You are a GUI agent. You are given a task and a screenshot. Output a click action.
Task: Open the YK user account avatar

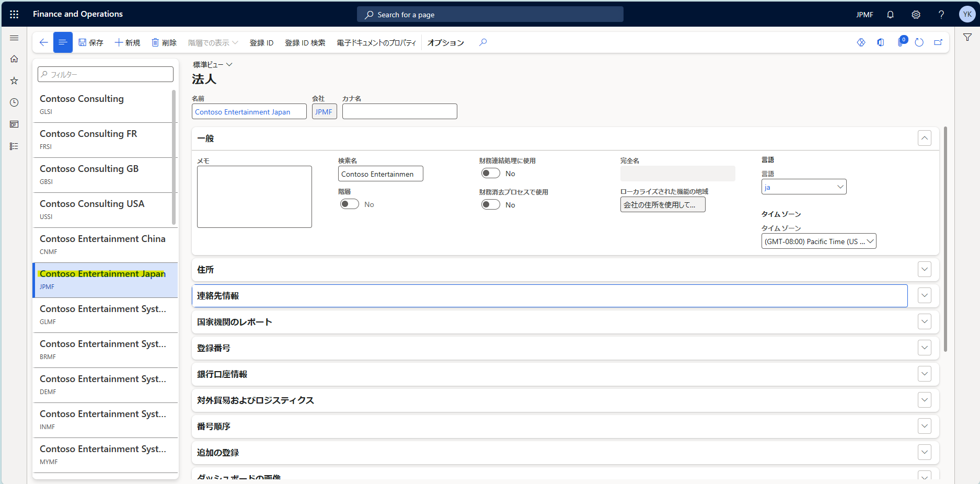click(967, 14)
